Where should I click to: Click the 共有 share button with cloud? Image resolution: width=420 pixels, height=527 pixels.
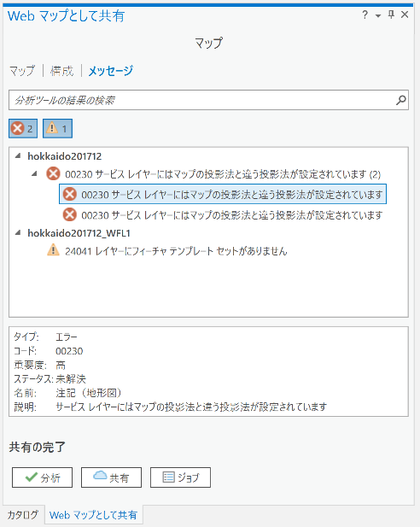point(111,477)
